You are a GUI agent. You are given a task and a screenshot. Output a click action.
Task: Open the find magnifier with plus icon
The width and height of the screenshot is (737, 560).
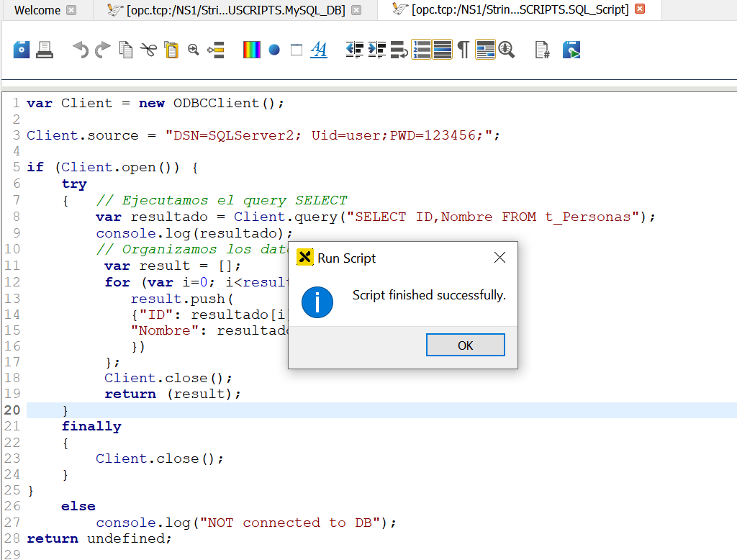click(x=193, y=50)
